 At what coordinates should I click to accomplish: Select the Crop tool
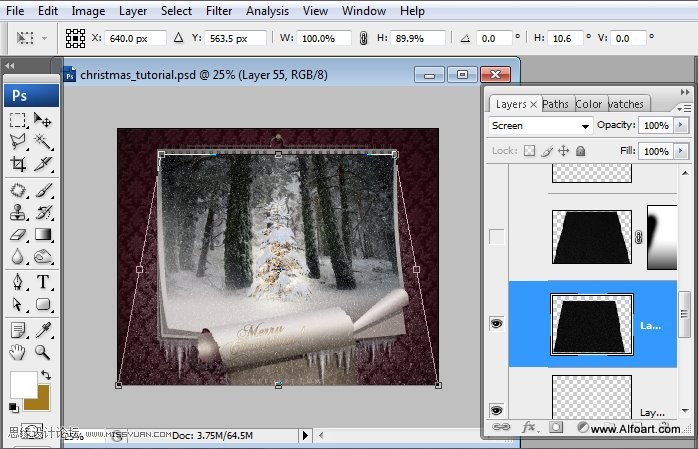click(18, 164)
